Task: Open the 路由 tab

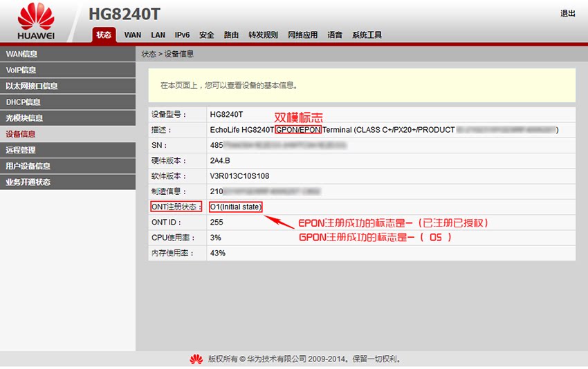Action: coord(231,35)
